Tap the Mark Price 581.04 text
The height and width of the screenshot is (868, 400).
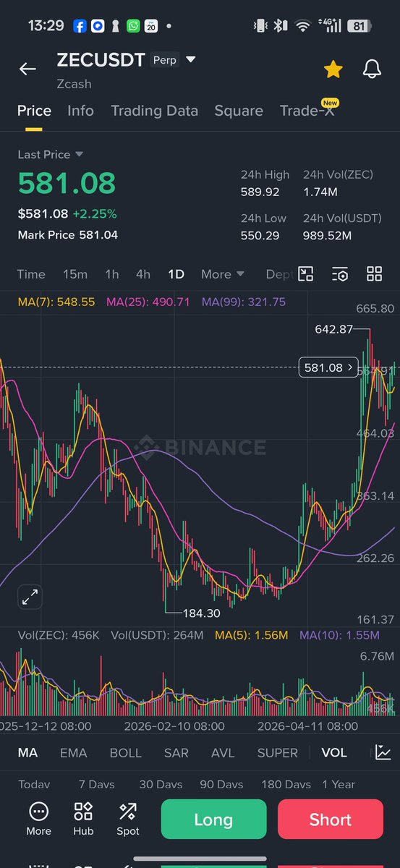click(68, 234)
